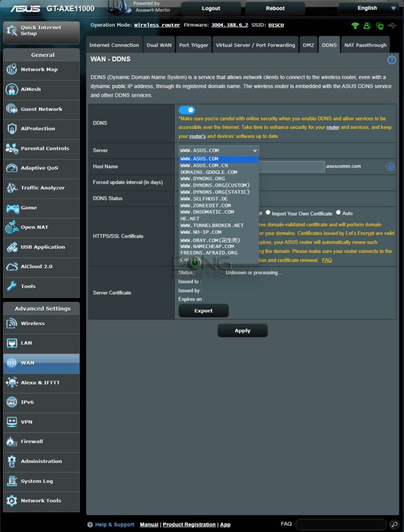Click the WAN globe icon
The image size is (404, 532).
click(x=12, y=363)
